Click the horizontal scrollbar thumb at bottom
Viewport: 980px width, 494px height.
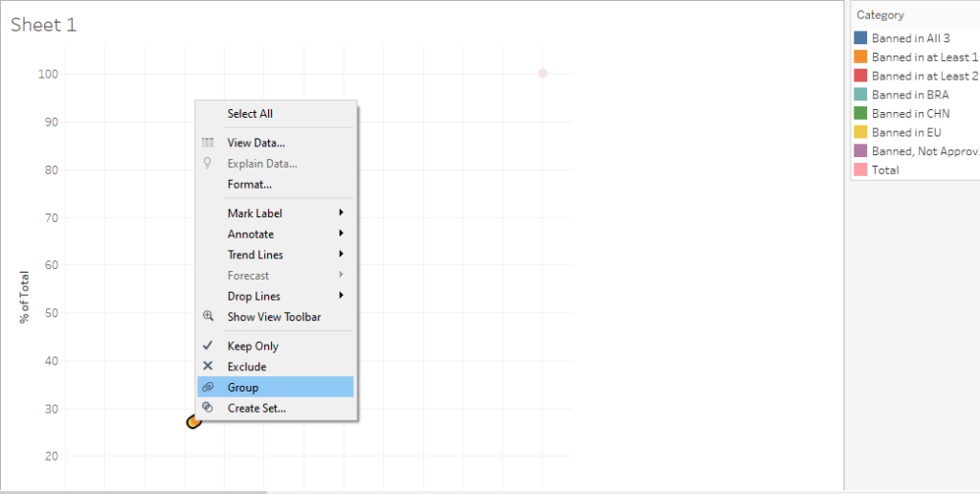(x=134, y=492)
